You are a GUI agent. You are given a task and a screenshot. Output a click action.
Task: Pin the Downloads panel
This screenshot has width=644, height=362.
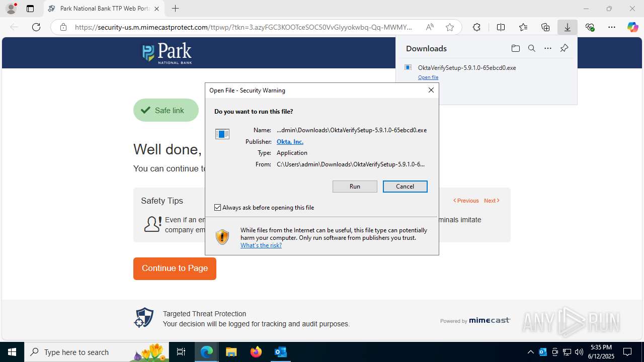tap(564, 48)
